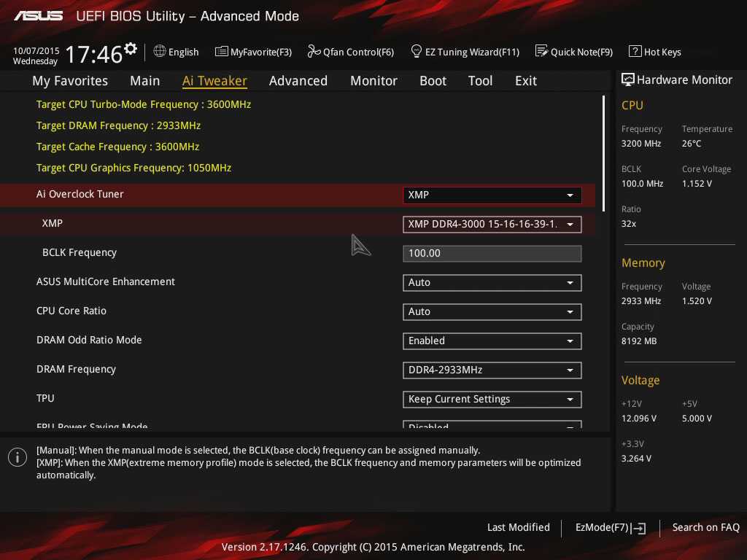Open TPU Keep Current Settings dropdown

coord(492,399)
